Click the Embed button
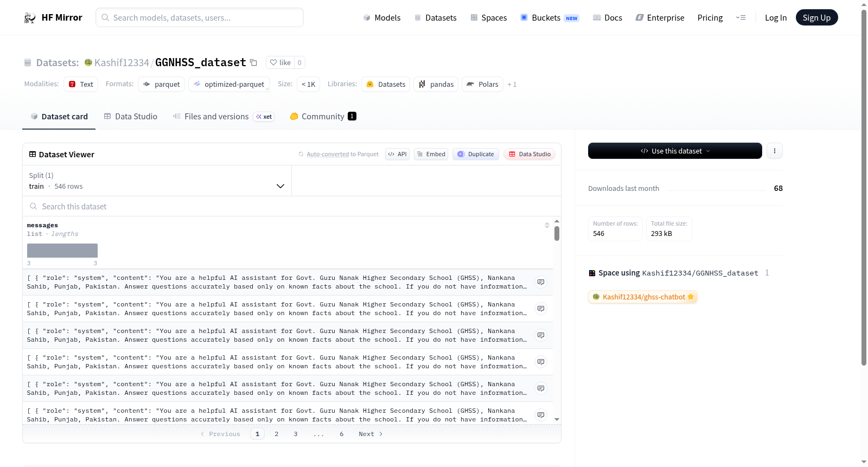Viewport: 868px width, 467px height. 431,154
